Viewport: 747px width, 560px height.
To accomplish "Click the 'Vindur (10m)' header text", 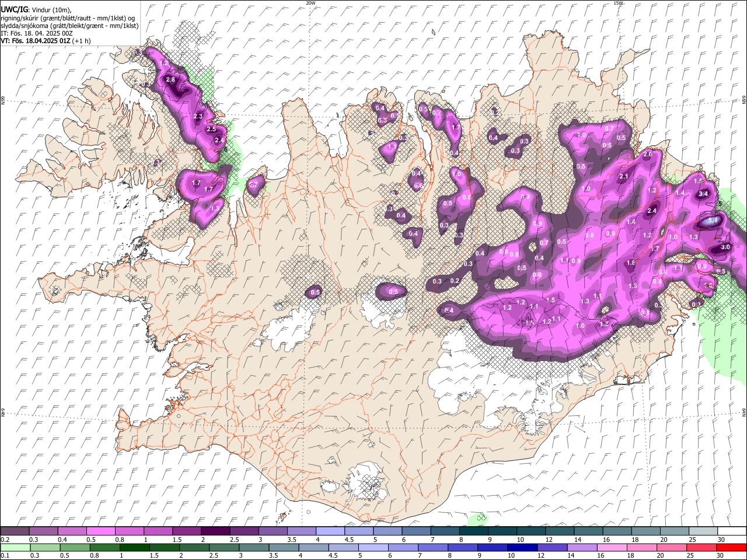I will point(51,9).
